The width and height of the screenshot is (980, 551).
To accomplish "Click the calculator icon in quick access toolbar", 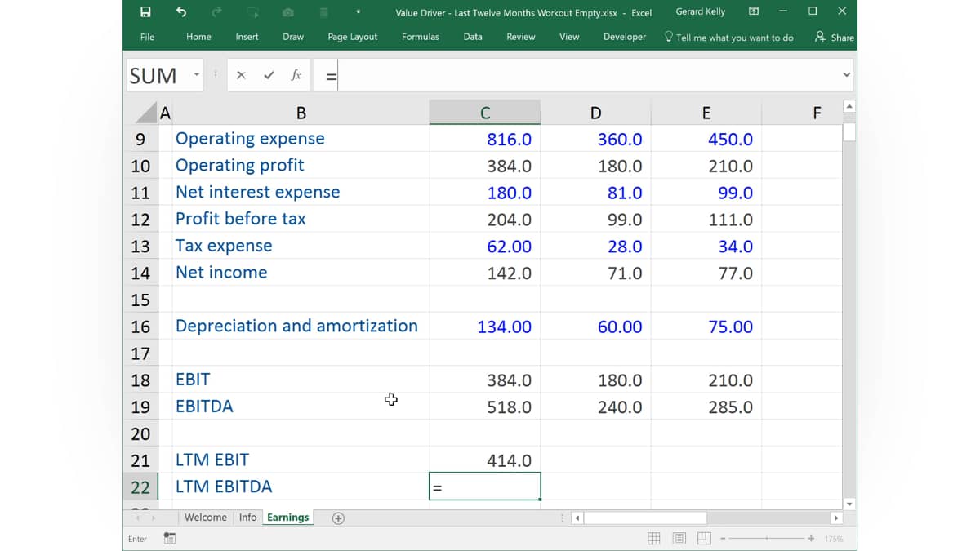I will [323, 11].
